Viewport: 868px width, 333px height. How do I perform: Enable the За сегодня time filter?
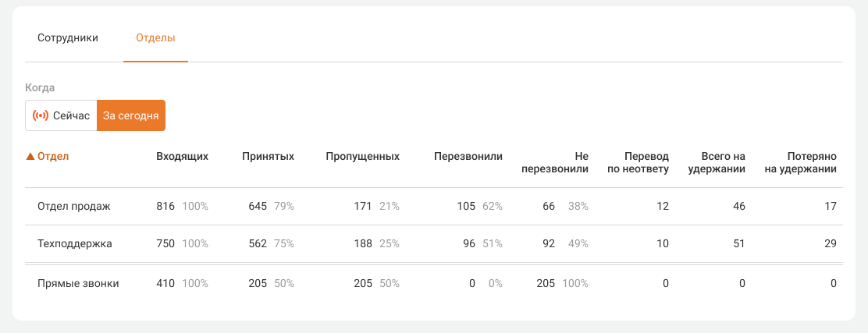point(131,115)
